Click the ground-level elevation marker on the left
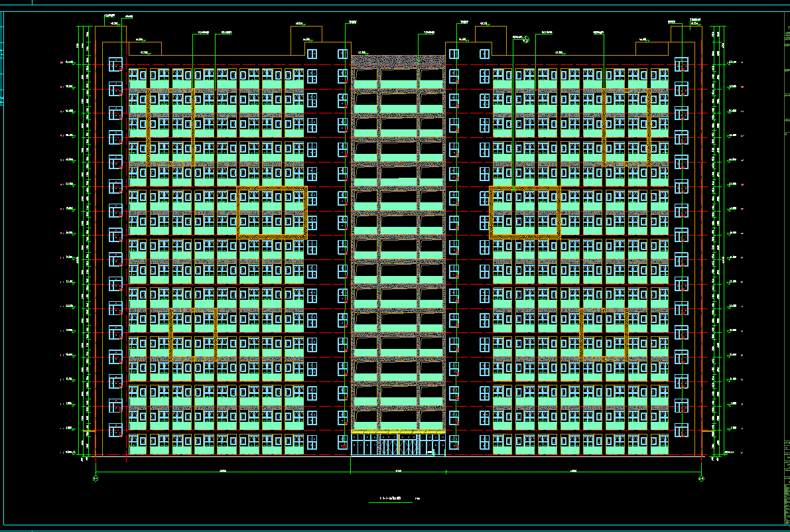Screen dimensions: 790x532 (x=67, y=452)
